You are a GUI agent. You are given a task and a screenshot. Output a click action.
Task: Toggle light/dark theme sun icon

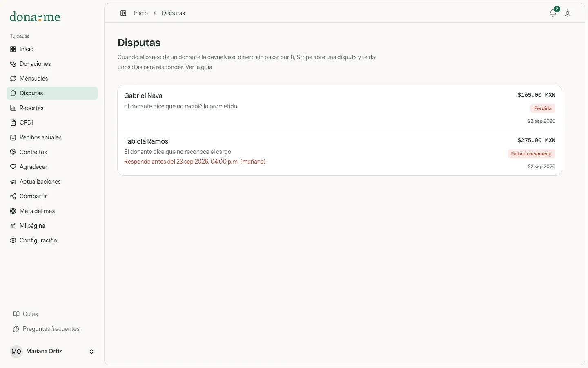[568, 13]
